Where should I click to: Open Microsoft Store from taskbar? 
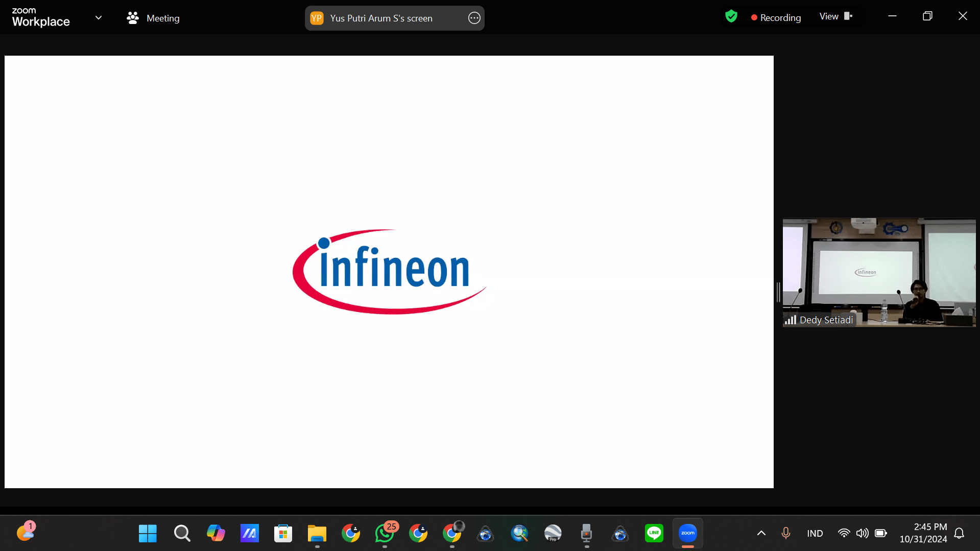283,533
